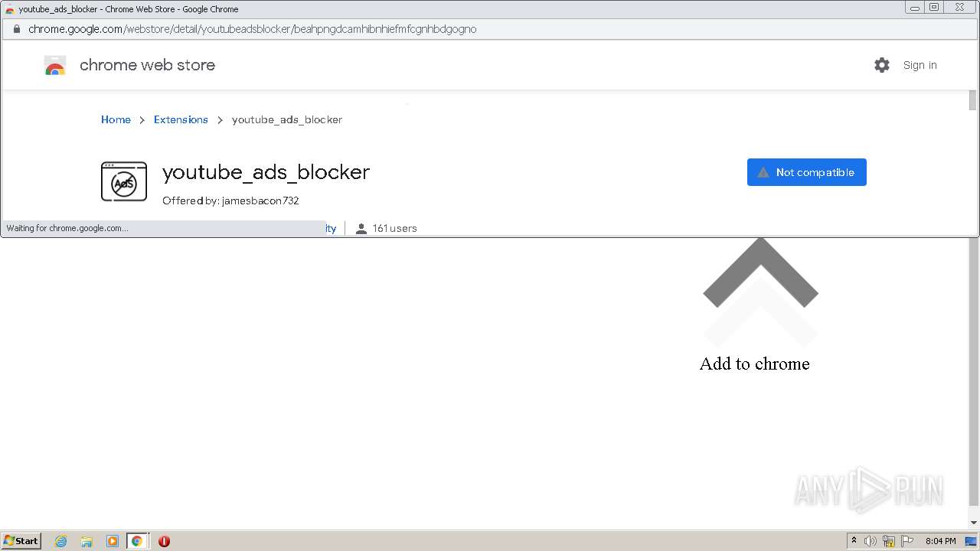The width and height of the screenshot is (980, 551).
Task: Click the Chrome Web Store rainbow logo
Action: (55, 66)
